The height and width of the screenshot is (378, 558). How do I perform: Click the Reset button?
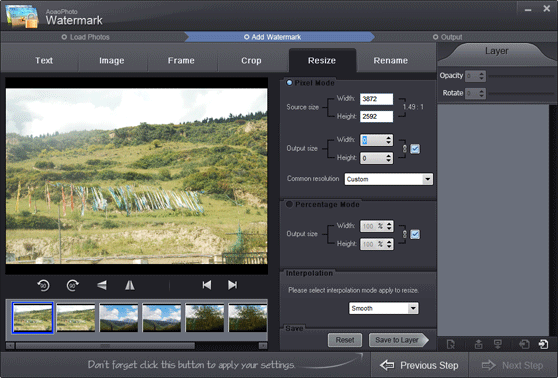point(345,340)
